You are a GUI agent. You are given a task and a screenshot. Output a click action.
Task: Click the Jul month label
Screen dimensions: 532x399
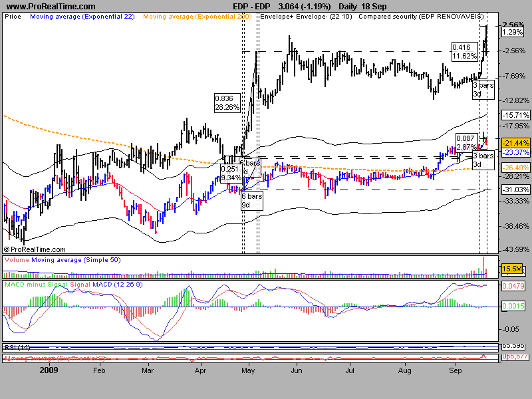(x=350, y=370)
